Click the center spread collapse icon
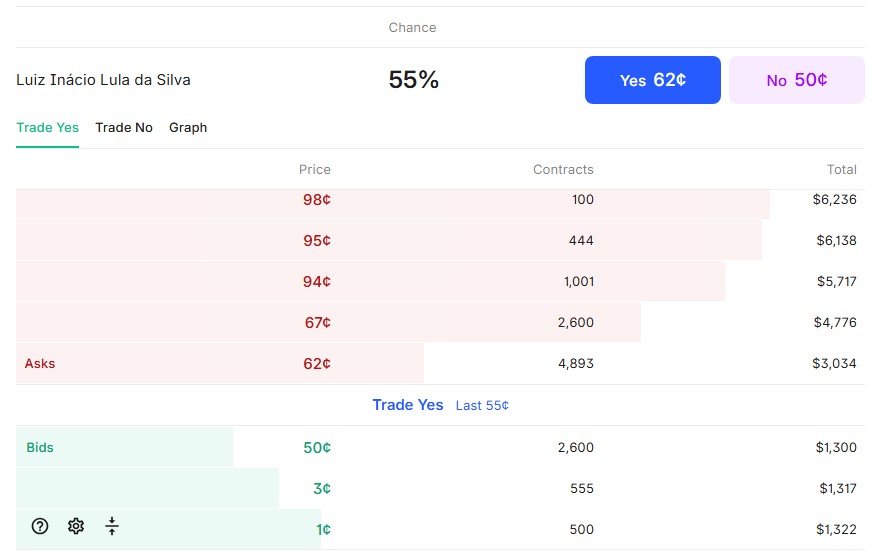This screenshot has width=881, height=555. tap(112, 526)
